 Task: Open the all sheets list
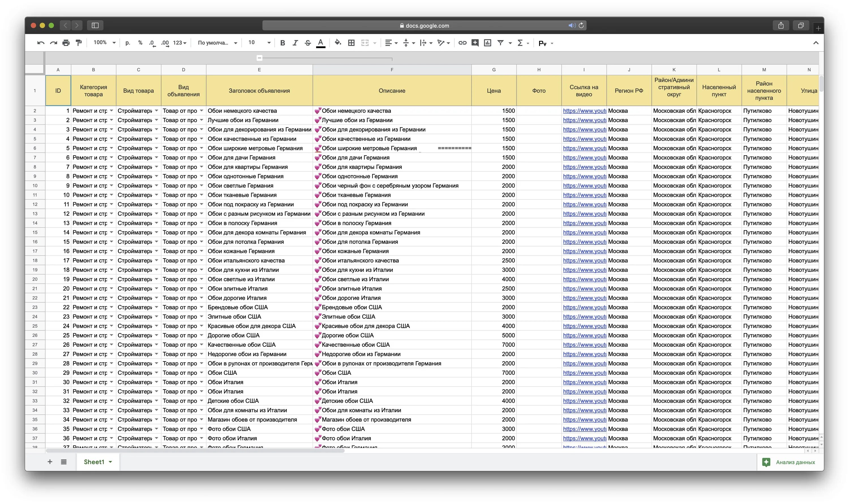pyautogui.click(x=64, y=462)
